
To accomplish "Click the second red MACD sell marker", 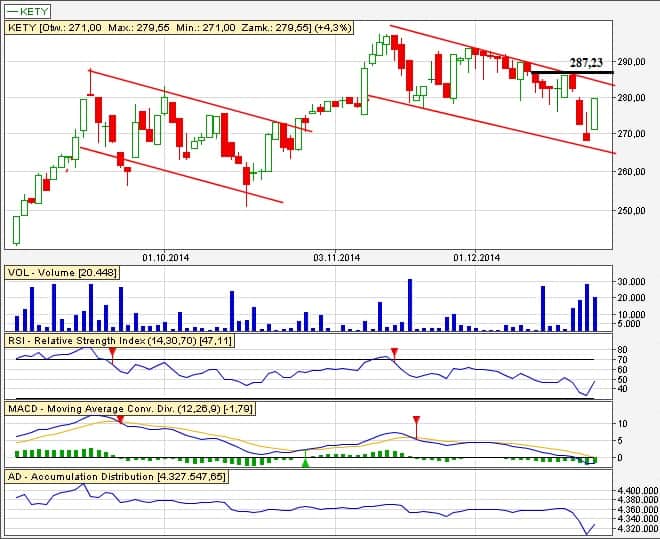I will pos(417,421).
